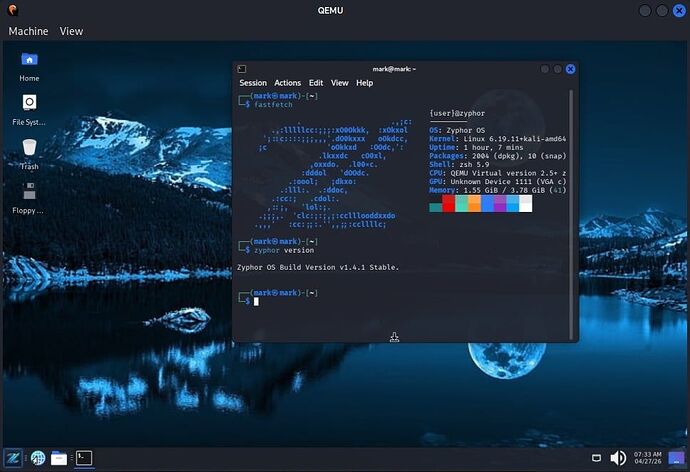Click the 'fastfetch' command text
Viewport: 690px width, 472px height.
[x=273, y=105]
